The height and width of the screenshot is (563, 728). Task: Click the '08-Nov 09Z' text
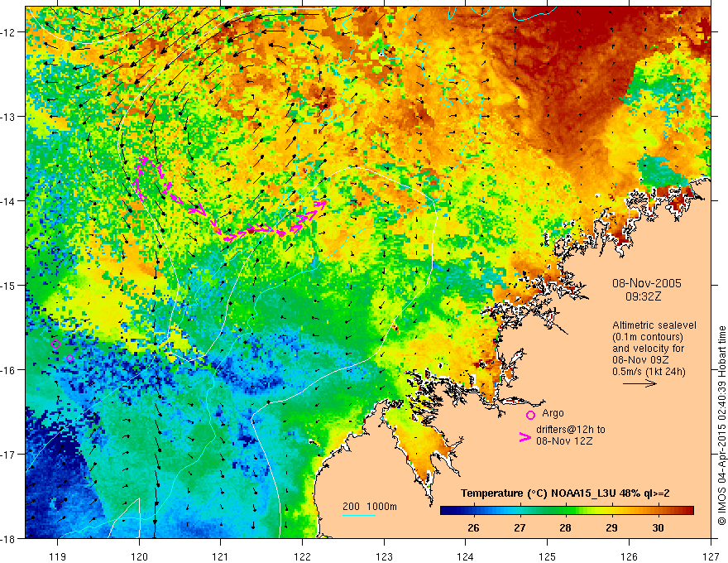point(640,360)
